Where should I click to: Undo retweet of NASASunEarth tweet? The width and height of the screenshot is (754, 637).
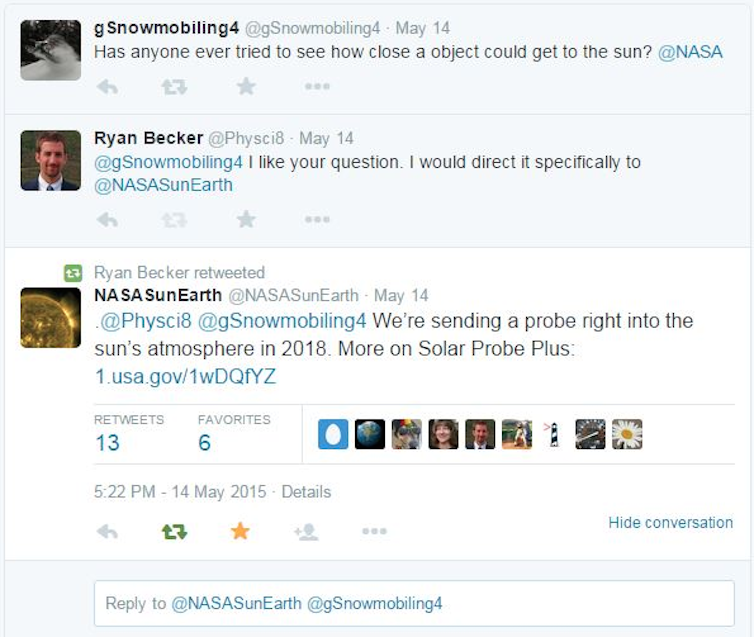pyautogui.click(x=174, y=532)
